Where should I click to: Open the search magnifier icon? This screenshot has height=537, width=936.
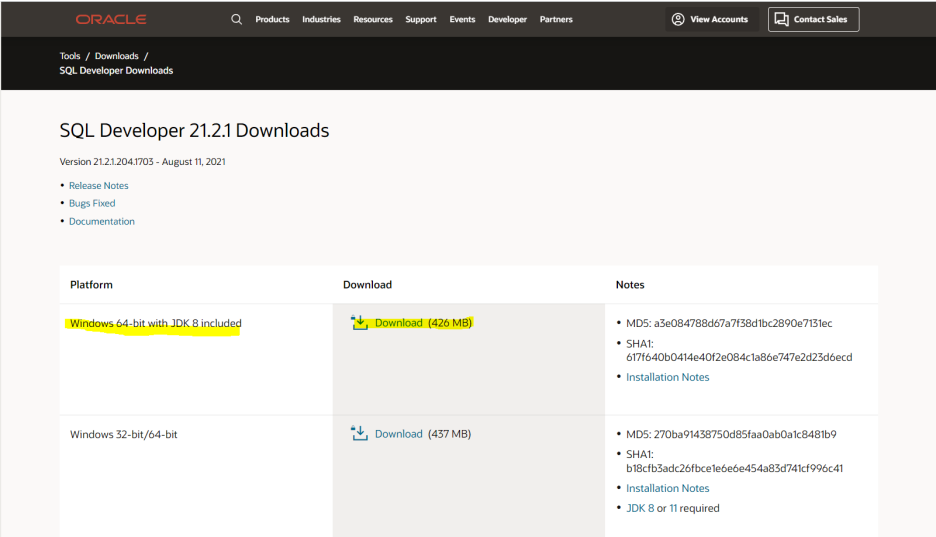pos(236,19)
